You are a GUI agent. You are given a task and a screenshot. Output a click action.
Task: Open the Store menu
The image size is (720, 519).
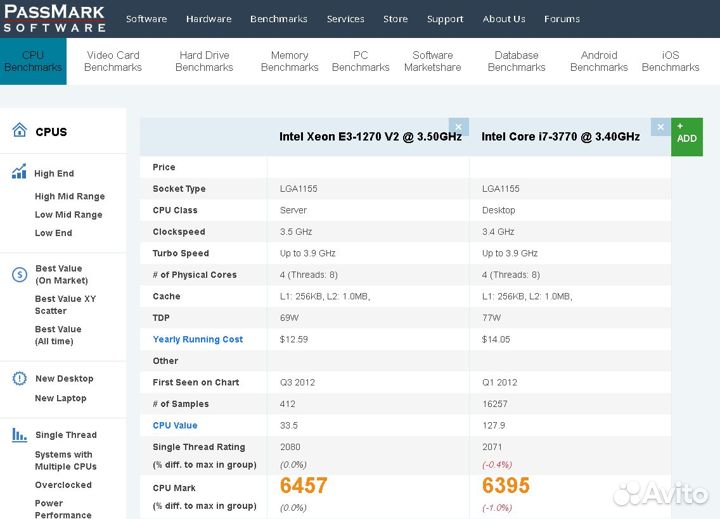coord(395,19)
